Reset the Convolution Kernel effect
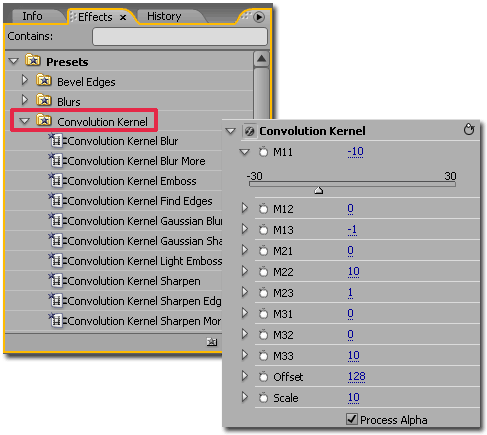The width and height of the screenshot is (487, 435). (x=469, y=129)
